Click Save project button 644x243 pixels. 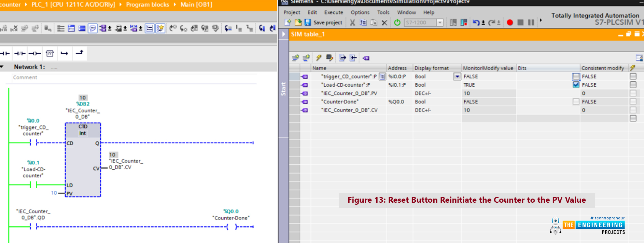pos(323,23)
